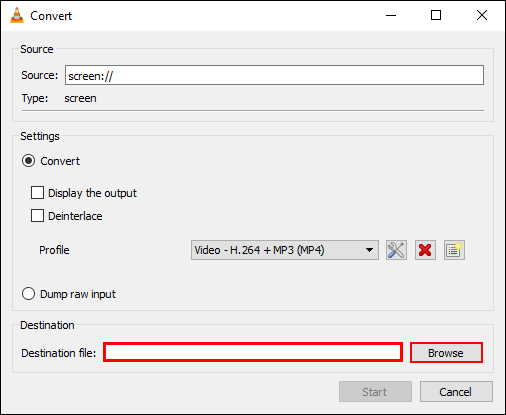Delete selected profile with red X icon
The height and width of the screenshot is (415, 506).
(x=425, y=250)
